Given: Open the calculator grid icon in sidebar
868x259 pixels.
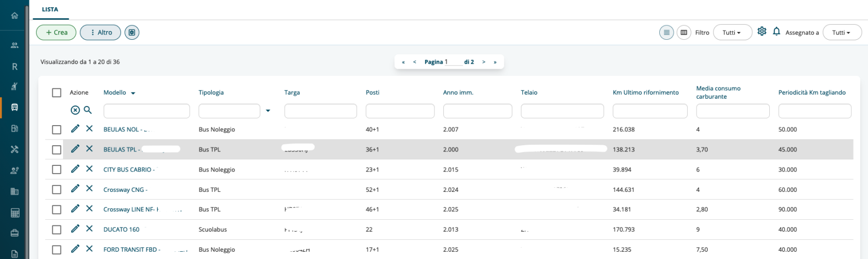Looking at the screenshot, I should coord(14,212).
